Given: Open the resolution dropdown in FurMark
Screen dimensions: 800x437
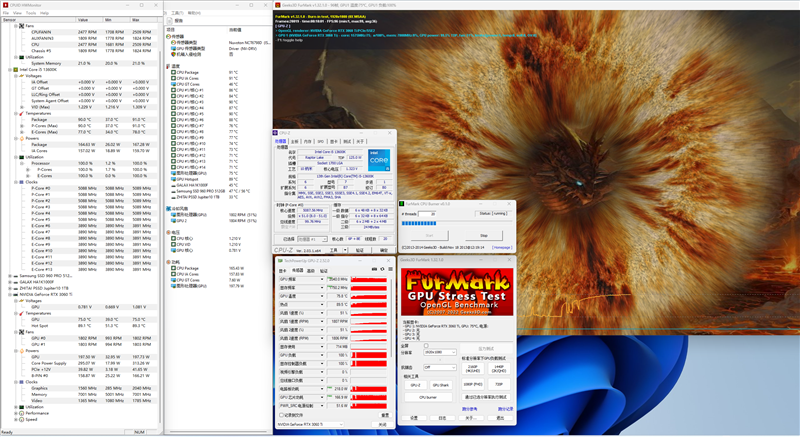Looking at the screenshot, I should pyautogui.click(x=440, y=352).
